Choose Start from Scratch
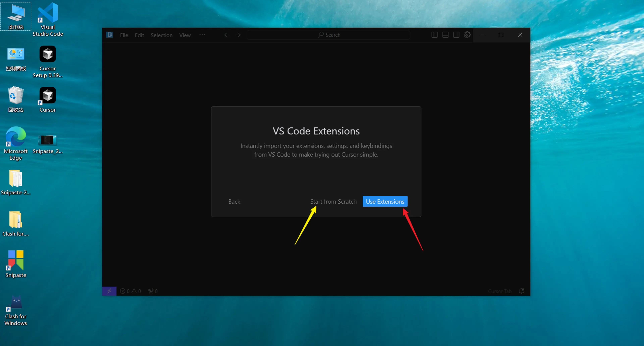 (x=333, y=202)
